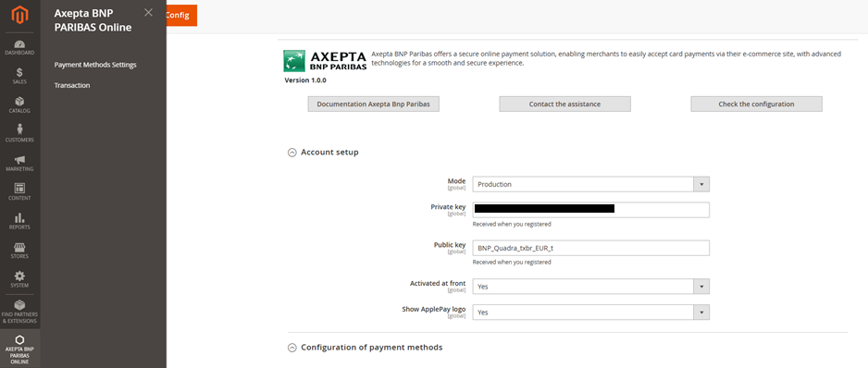This screenshot has height=368, width=868.
Task: Close the Axepta BNP Paribas Online flyout
Action: 148,12
